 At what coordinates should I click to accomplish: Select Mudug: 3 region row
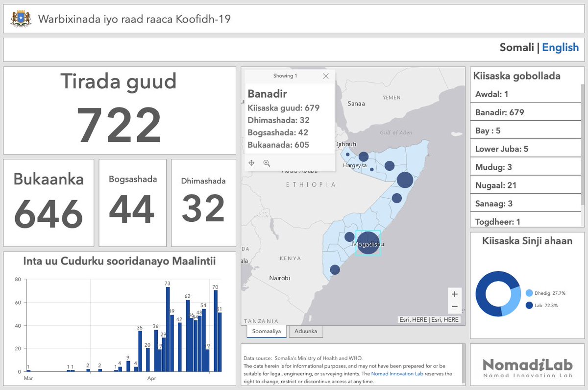(526, 167)
